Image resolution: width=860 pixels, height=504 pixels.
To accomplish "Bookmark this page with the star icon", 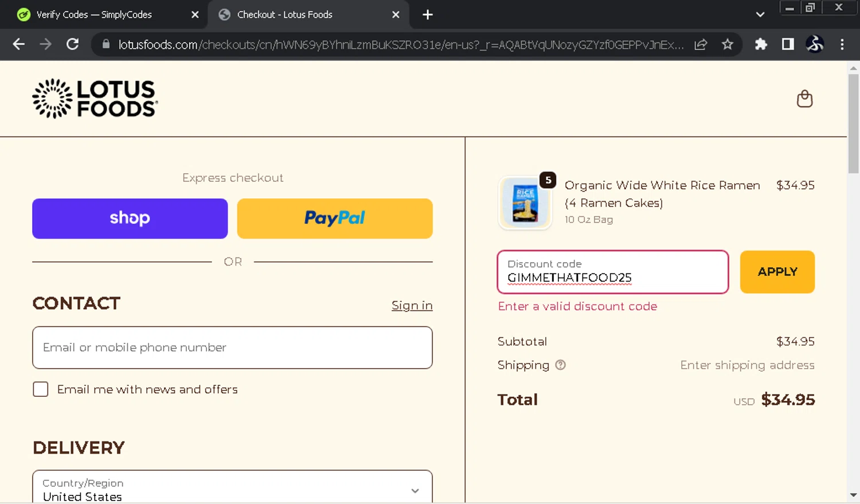I will coord(728,44).
